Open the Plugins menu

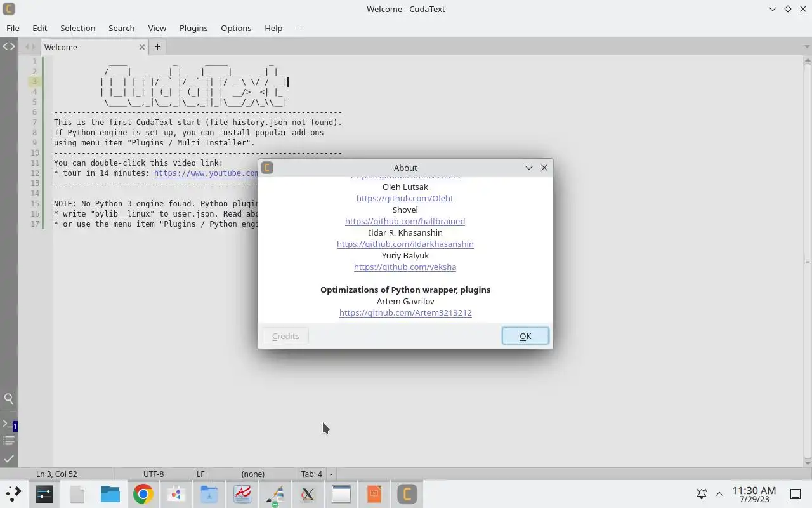tap(193, 28)
